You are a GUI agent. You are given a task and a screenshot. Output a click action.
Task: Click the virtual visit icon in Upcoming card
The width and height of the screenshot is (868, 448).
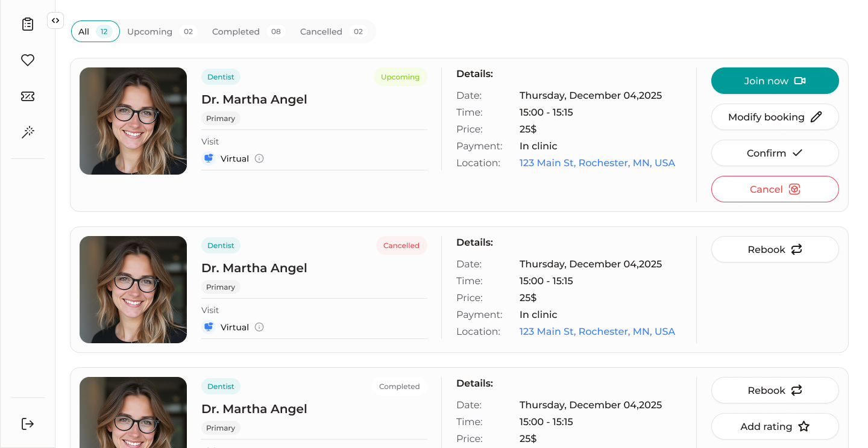209,159
